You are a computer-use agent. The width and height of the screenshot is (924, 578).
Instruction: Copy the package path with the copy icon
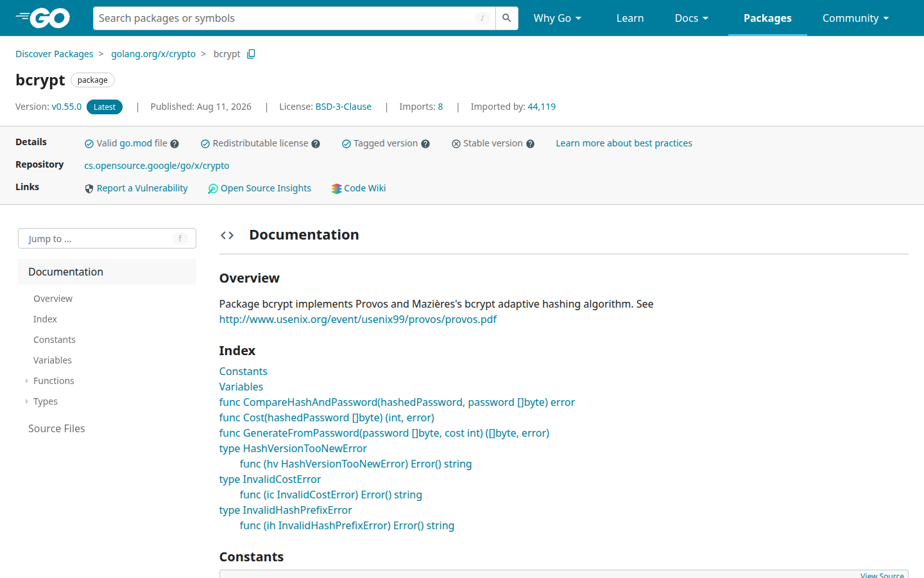[251, 54]
